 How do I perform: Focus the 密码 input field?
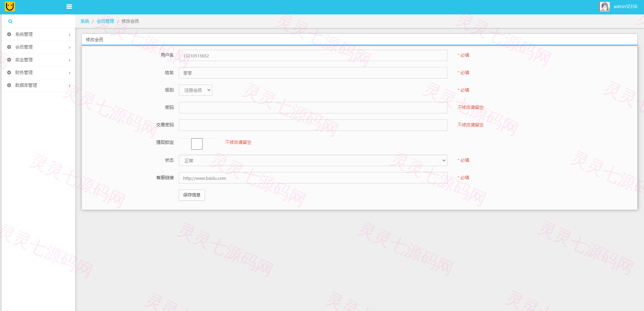pyautogui.click(x=313, y=108)
